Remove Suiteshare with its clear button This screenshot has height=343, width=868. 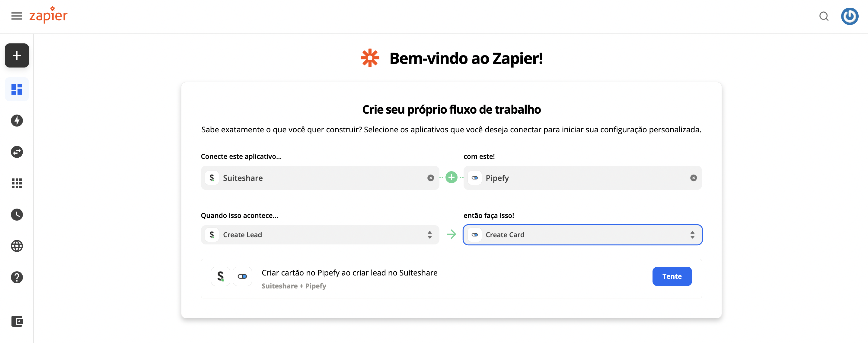430,178
